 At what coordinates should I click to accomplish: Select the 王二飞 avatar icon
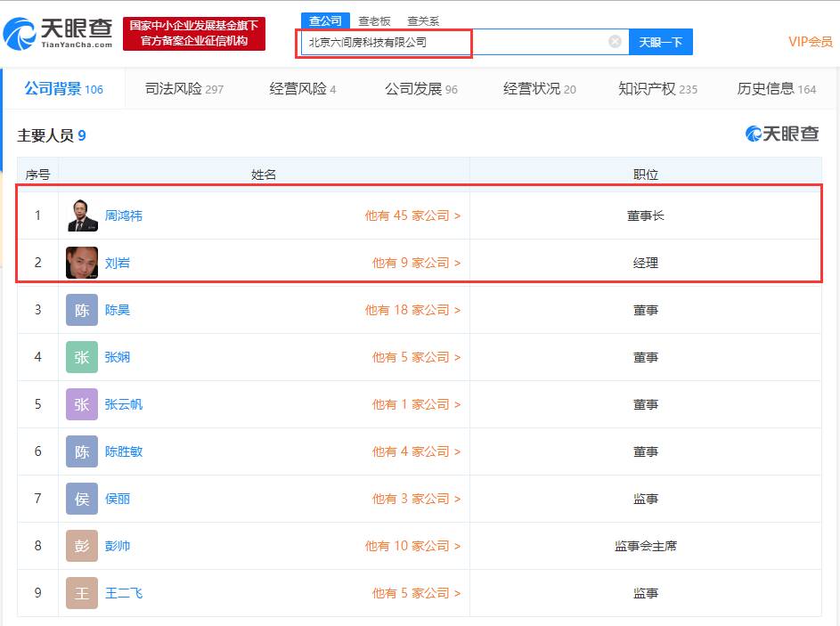[82, 593]
